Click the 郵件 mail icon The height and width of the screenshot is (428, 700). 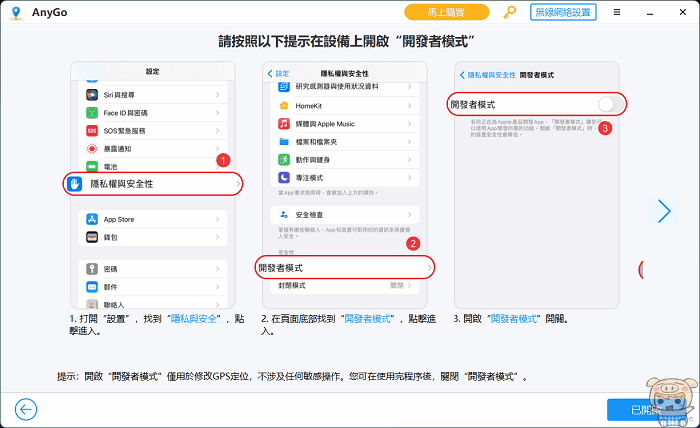click(92, 287)
